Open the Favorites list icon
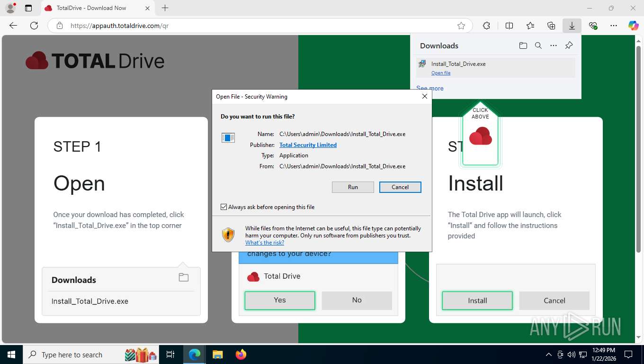Viewport: 644px width, 364px height. click(x=530, y=26)
